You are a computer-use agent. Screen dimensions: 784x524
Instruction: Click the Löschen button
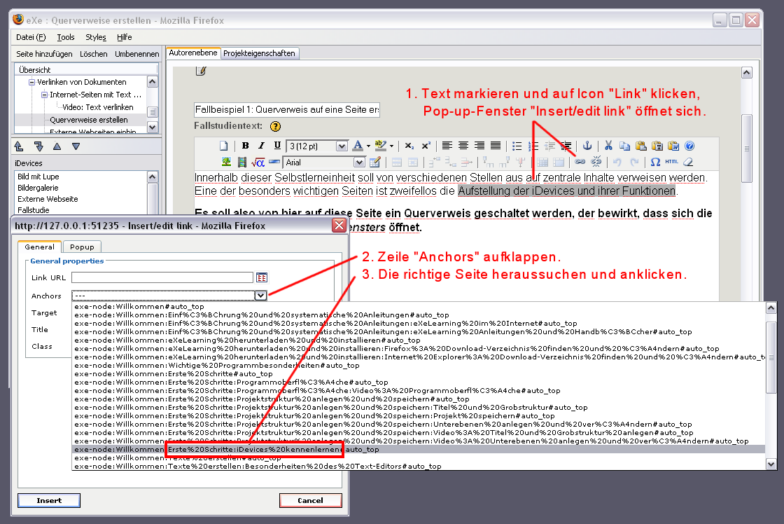(x=94, y=54)
